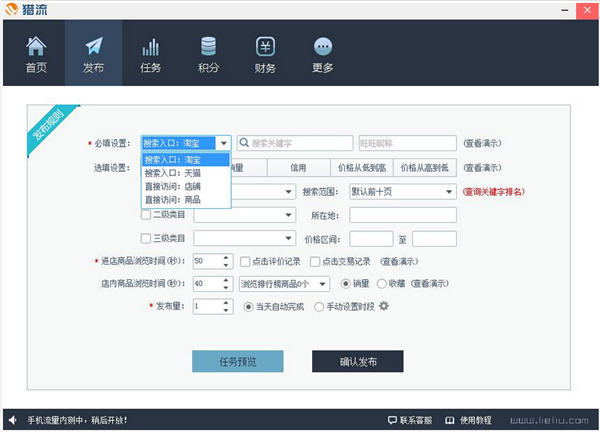This screenshot has width=600, height=432.
Task: Click the 确认发布 button
Action: click(x=358, y=361)
